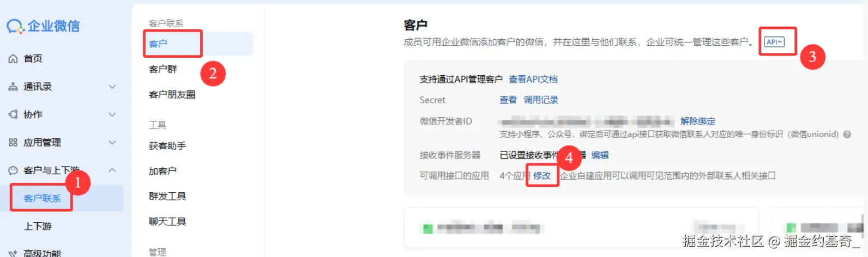Click the 客户与上下游 chat bubble icon
Viewport: 868px width, 257px height.
tap(13, 170)
